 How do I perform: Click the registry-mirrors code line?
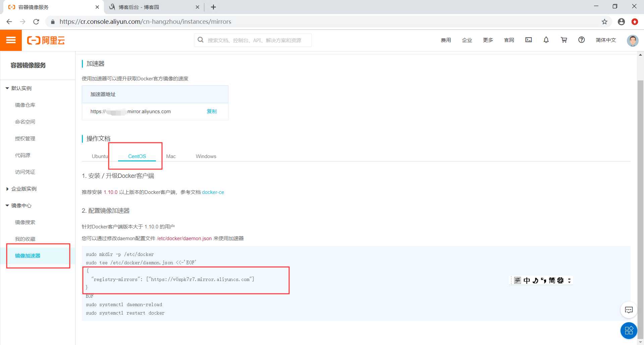[x=173, y=279]
